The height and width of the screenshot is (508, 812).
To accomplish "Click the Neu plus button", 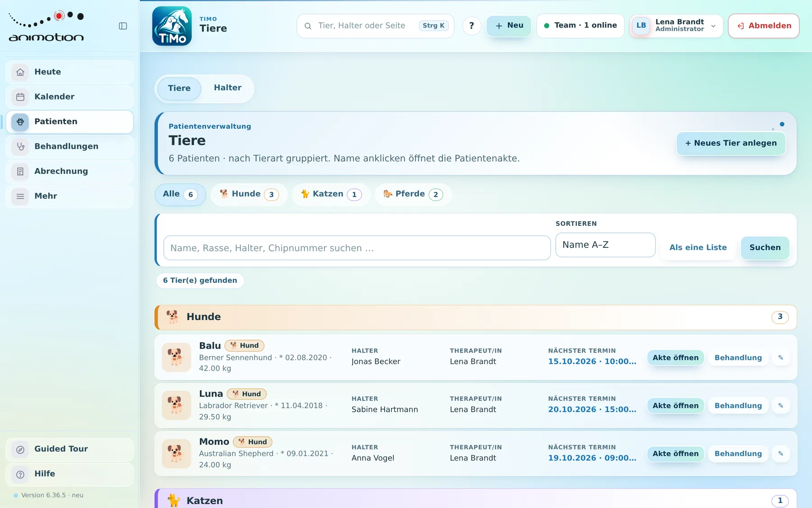I will [509, 26].
